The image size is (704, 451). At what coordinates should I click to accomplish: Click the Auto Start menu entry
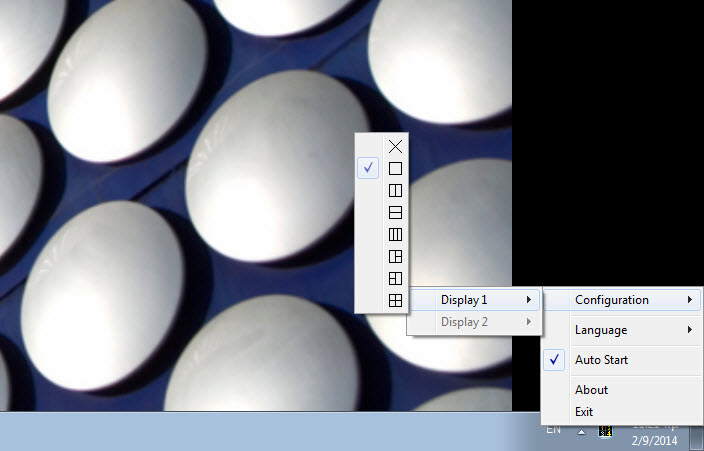point(621,360)
